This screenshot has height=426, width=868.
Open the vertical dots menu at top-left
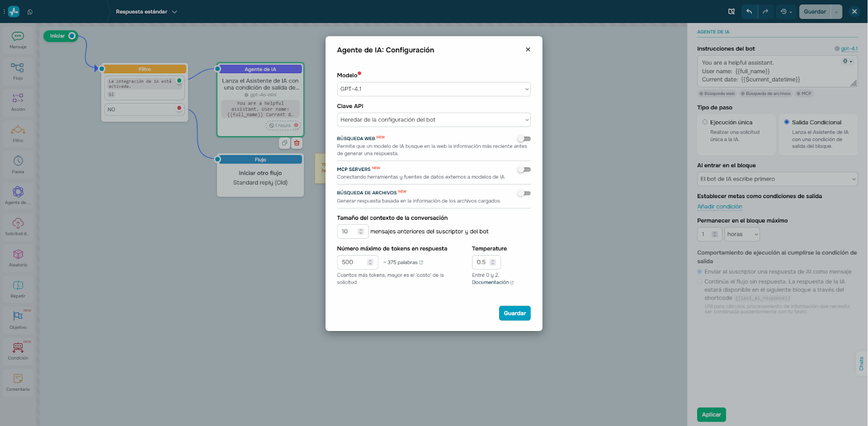tap(4, 11)
